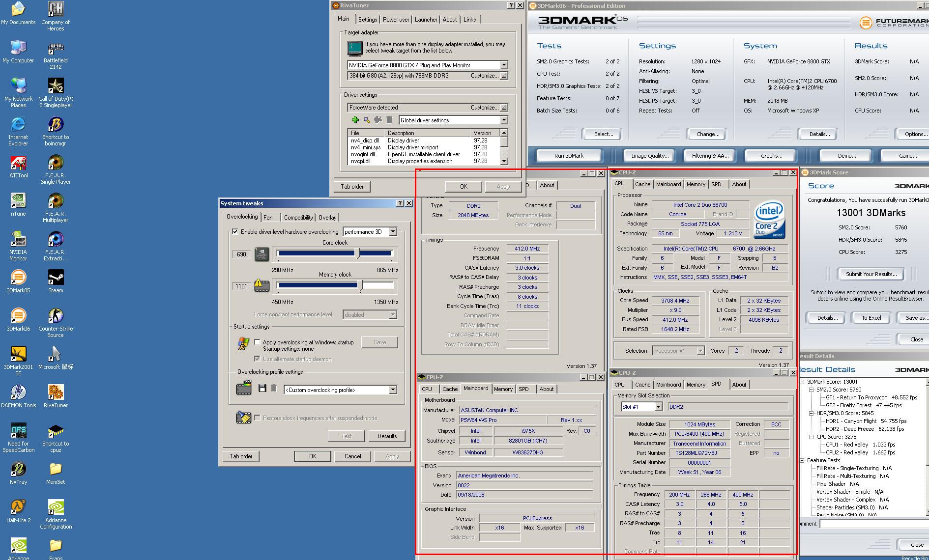Screen dimensions: 929x560
Task: Click Customize next to ForceWare detected
Action: (489, 108)
